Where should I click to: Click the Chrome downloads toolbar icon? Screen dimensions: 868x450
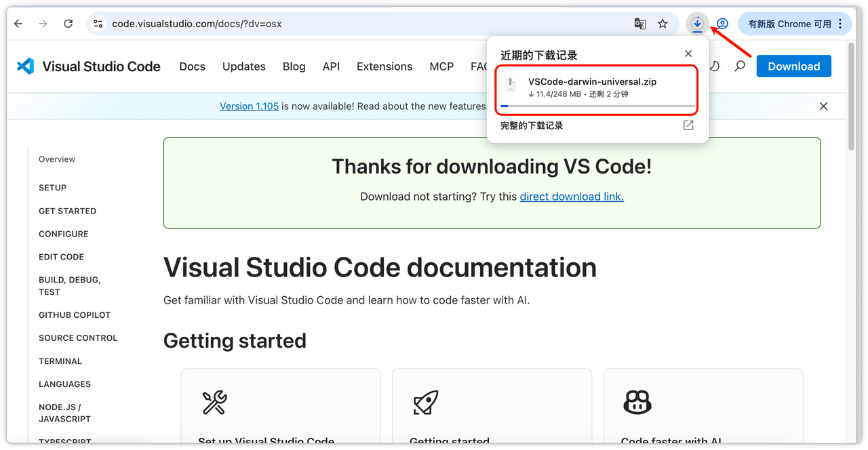coord(696,24)
